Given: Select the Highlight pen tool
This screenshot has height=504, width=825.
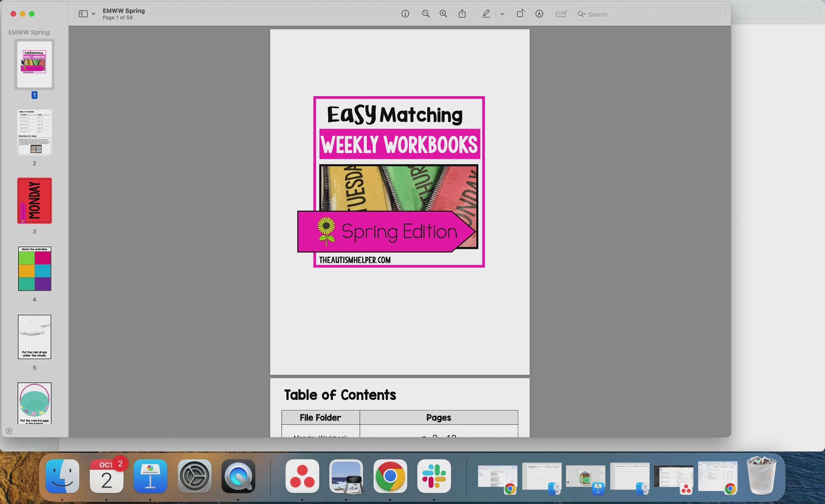Looking at the screenshot, I should 486,14.
